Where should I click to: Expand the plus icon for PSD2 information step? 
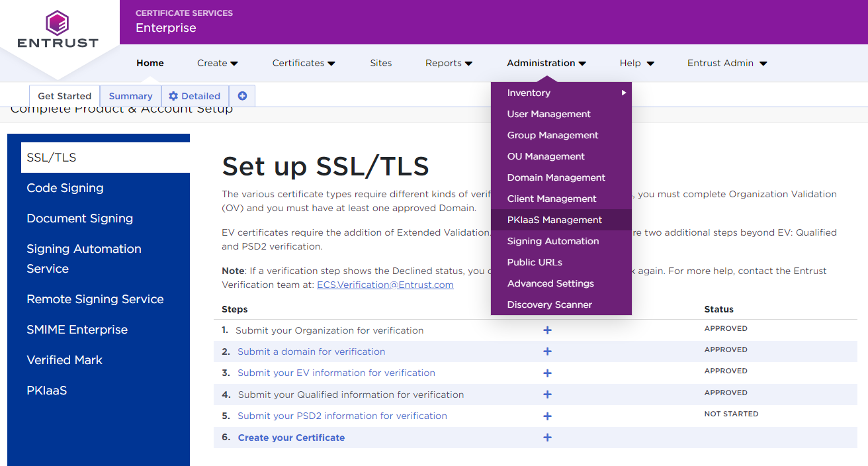click(x=547, y=416)
